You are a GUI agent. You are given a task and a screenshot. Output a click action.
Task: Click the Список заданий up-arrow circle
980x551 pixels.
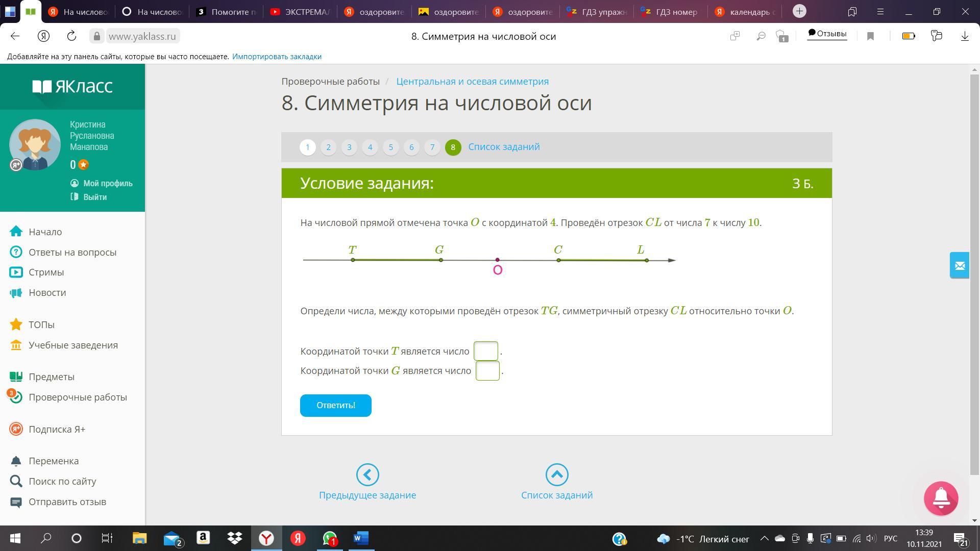coord(556,474)
